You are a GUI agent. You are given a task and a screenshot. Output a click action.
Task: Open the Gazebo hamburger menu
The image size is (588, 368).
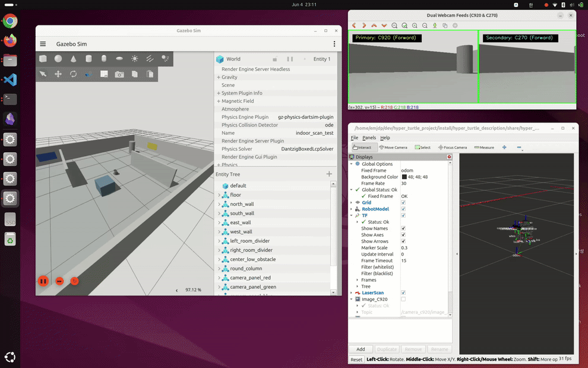43,44
